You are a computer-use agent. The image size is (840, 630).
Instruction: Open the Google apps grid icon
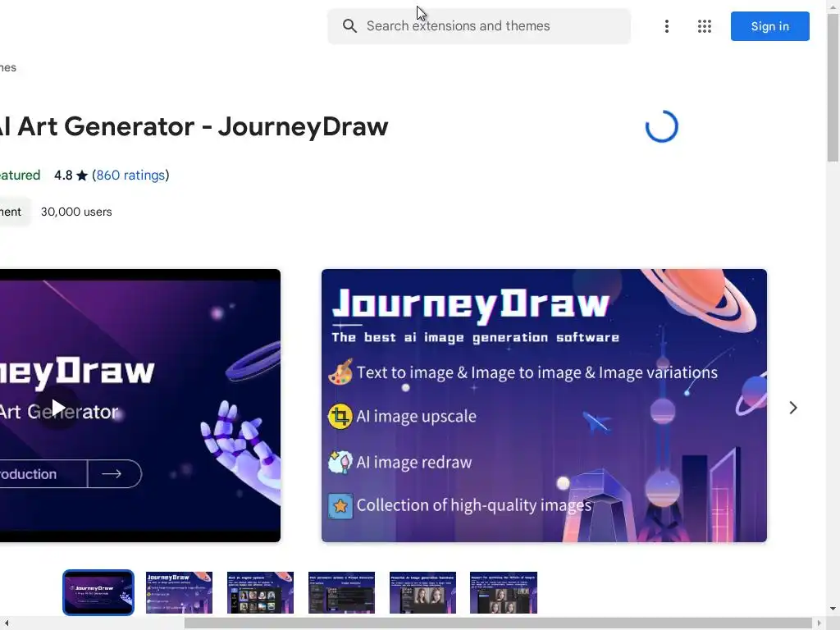click(x=705, y=26)
